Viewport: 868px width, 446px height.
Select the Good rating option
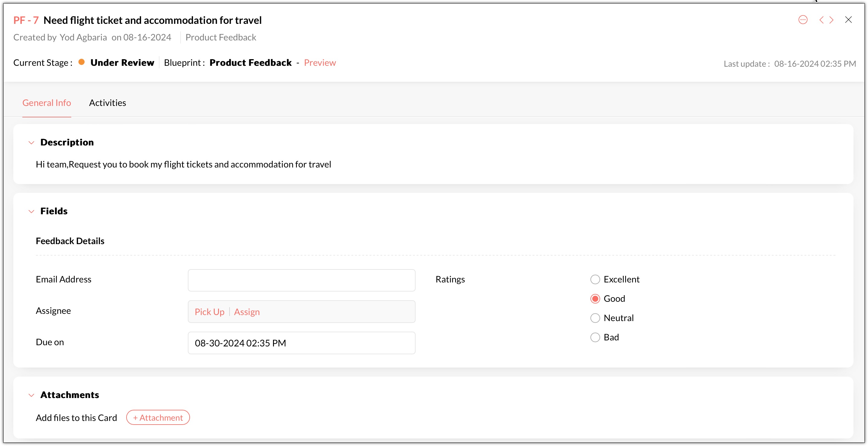pyautogui.click(x=595, y=298)
